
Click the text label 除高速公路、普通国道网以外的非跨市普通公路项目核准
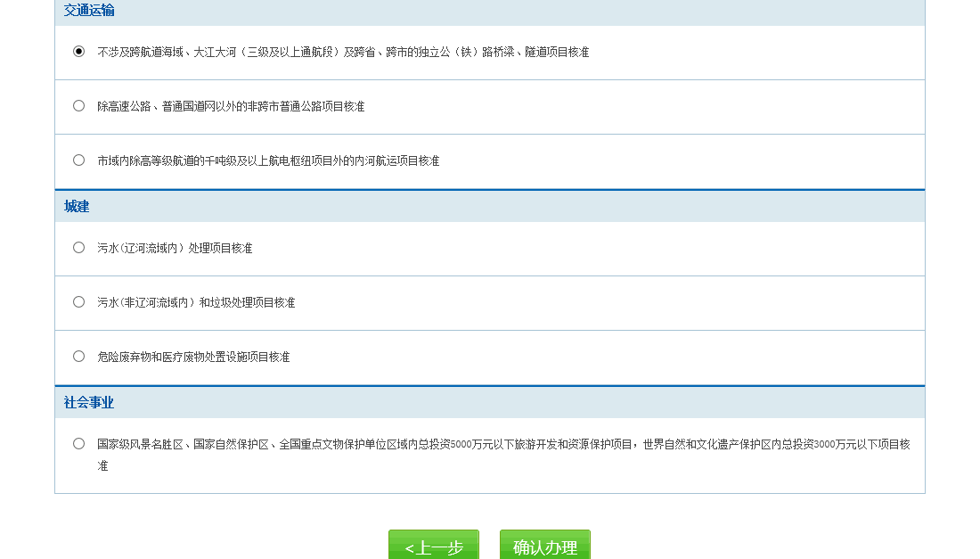pyautogui.click(x=231, y=107)
